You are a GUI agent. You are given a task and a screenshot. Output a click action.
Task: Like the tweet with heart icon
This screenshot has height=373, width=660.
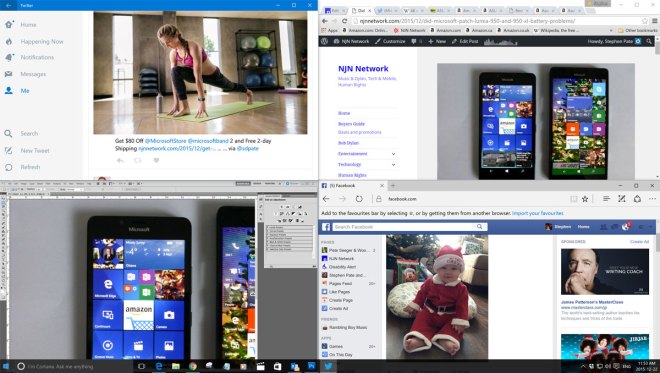click(x=156, y=160)
